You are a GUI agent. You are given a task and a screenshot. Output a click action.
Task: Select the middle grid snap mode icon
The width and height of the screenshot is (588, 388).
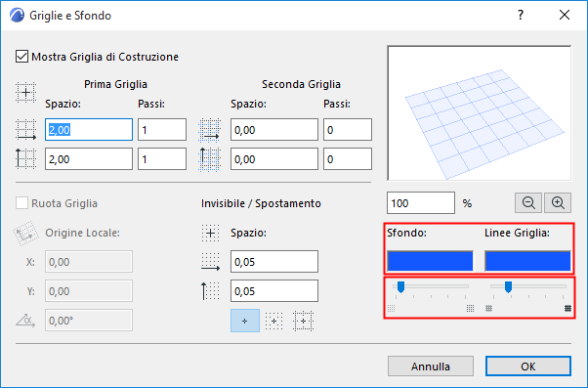(273, 321)
